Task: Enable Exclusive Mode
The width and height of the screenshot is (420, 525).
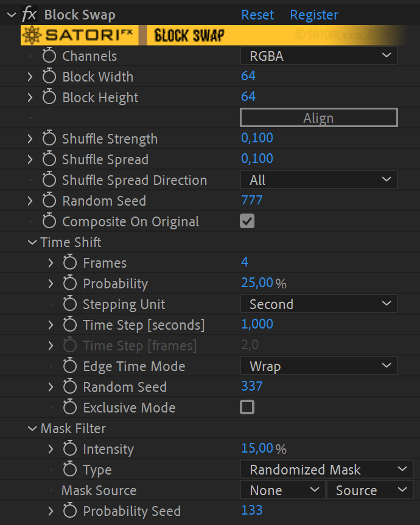Action: pos(247,407)
